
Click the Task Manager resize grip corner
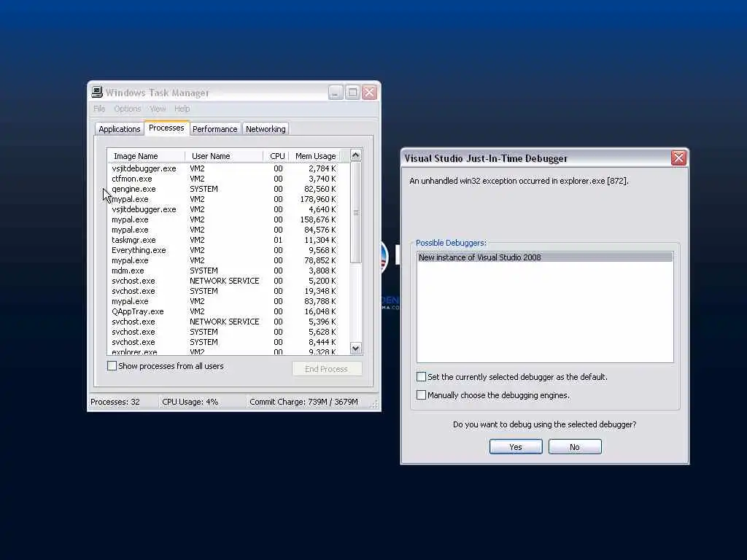point(374,404)
